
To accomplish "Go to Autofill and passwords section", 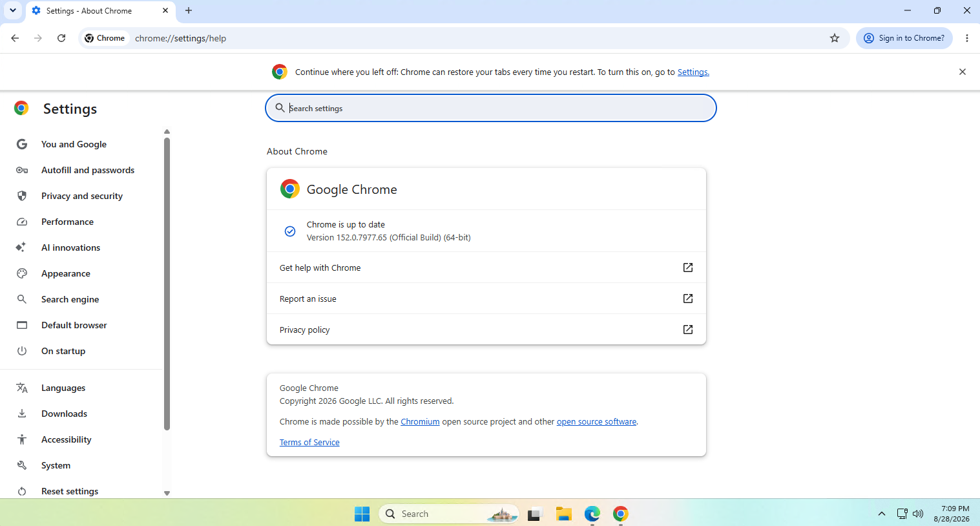I will [88, 170].
